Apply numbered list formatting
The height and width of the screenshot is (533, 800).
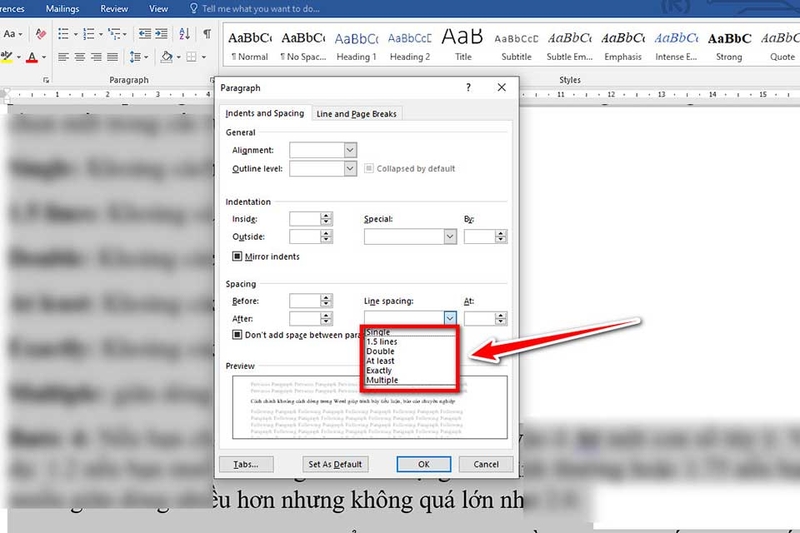(x=89, y=34)
